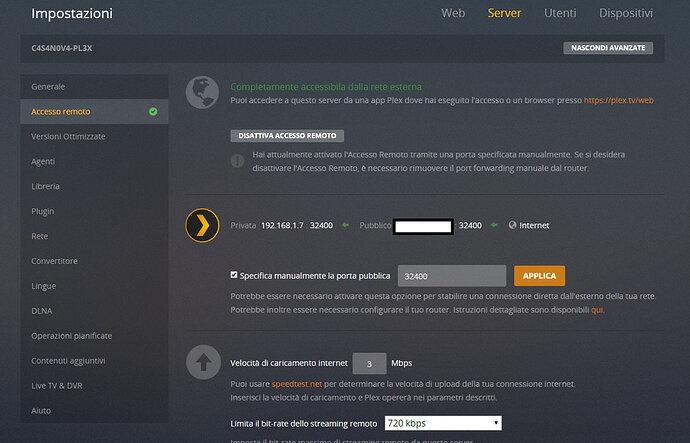Click the exclamation warning icon
The image size is (690, 443).
[238, 161]
